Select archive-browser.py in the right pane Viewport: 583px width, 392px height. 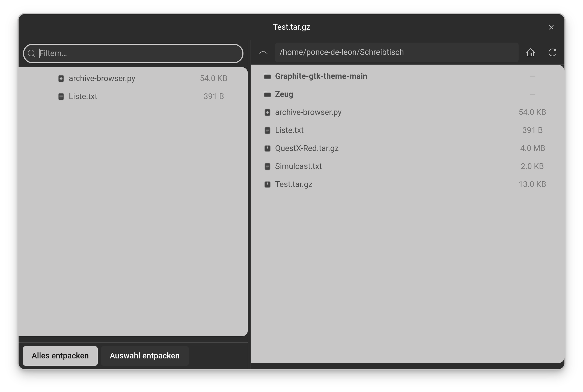point(308,112)
